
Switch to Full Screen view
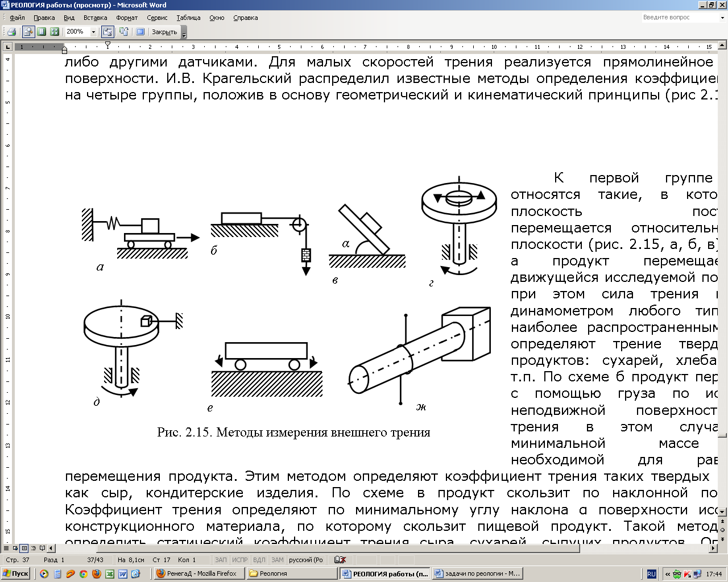coord(140,32)
